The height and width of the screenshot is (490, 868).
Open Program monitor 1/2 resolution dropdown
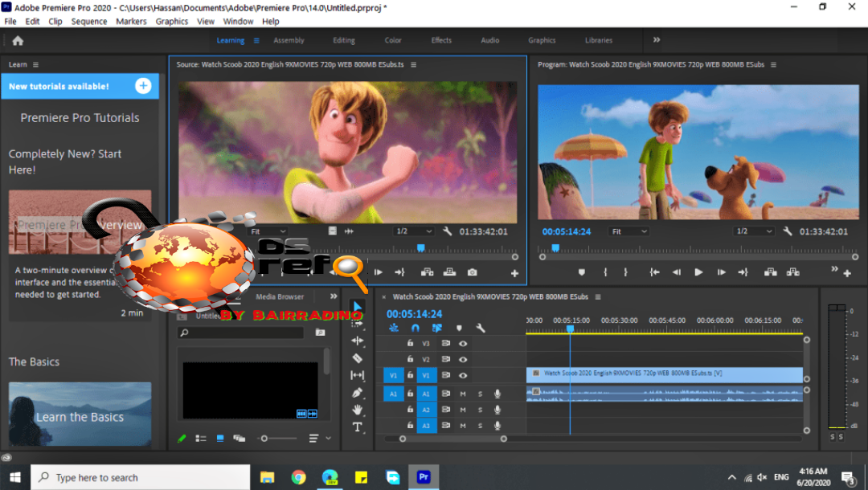click(x=753, y=231)
